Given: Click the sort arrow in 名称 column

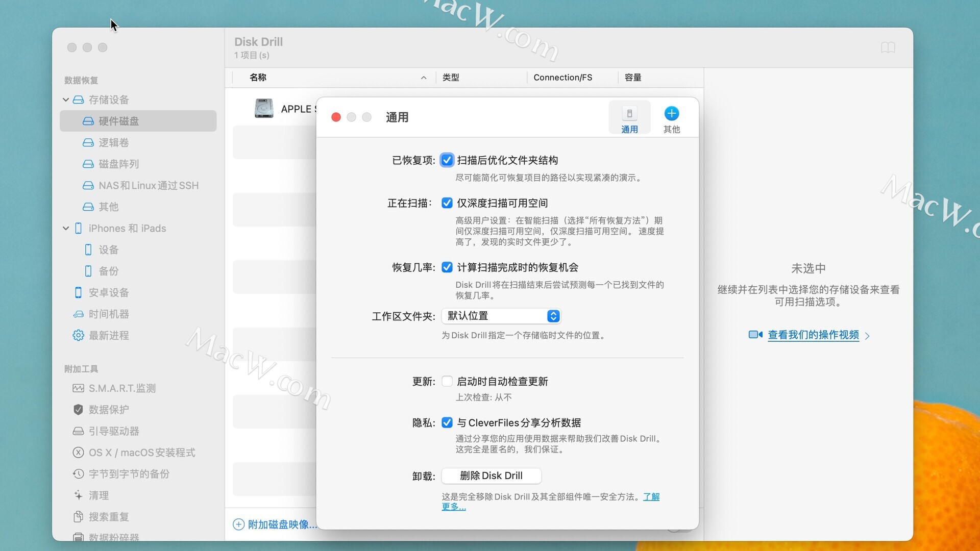Looking at the screenshot, I should 424,78.
